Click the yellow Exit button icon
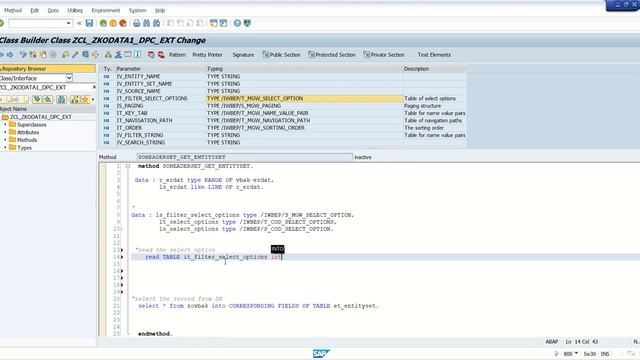 click(113, 23)
